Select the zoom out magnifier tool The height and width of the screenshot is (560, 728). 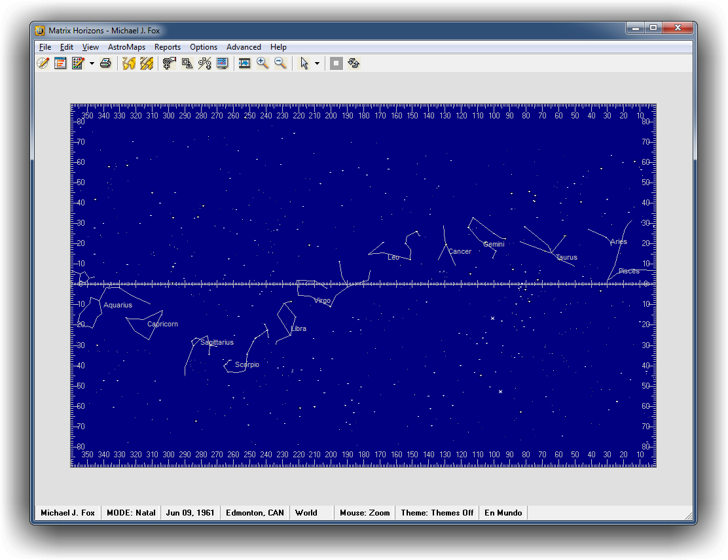pos(280,63)
